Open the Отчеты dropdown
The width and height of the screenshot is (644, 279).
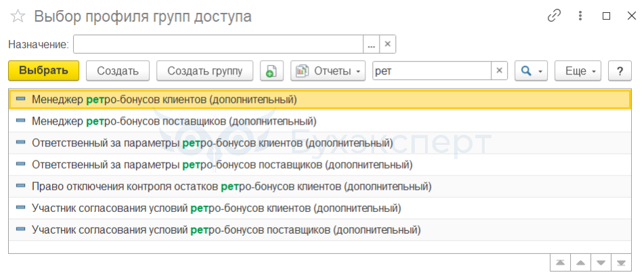point(328,71)
